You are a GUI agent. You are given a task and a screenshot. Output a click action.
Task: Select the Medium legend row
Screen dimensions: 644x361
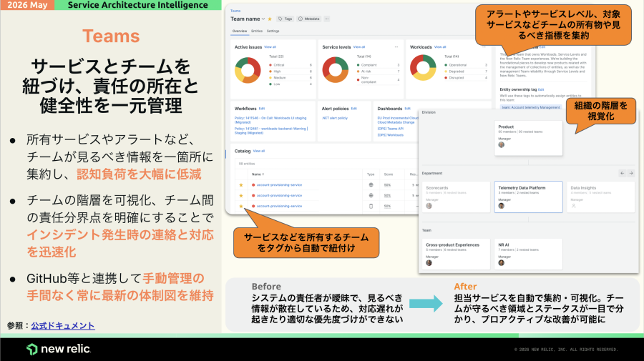tap(291, 77)
